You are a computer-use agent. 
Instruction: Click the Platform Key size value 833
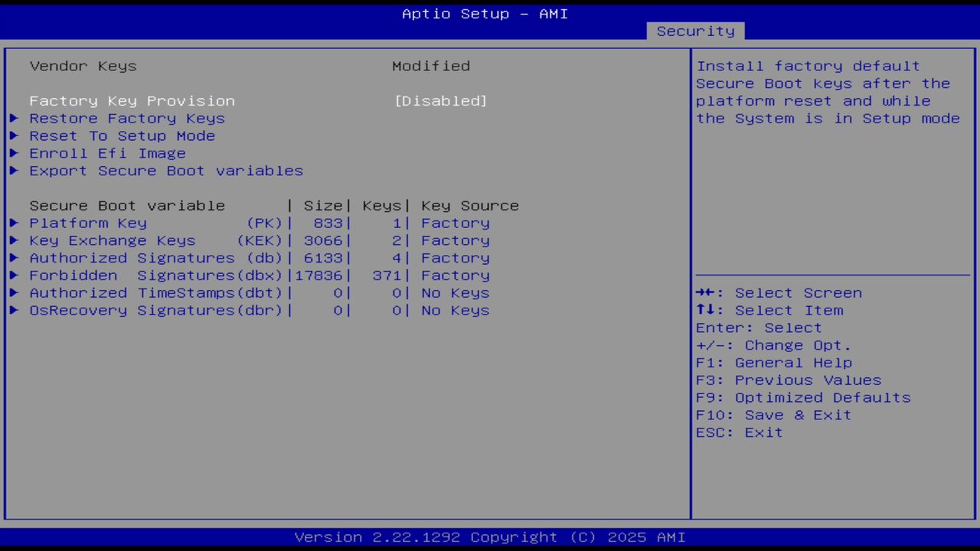click(x=328, y=223)
